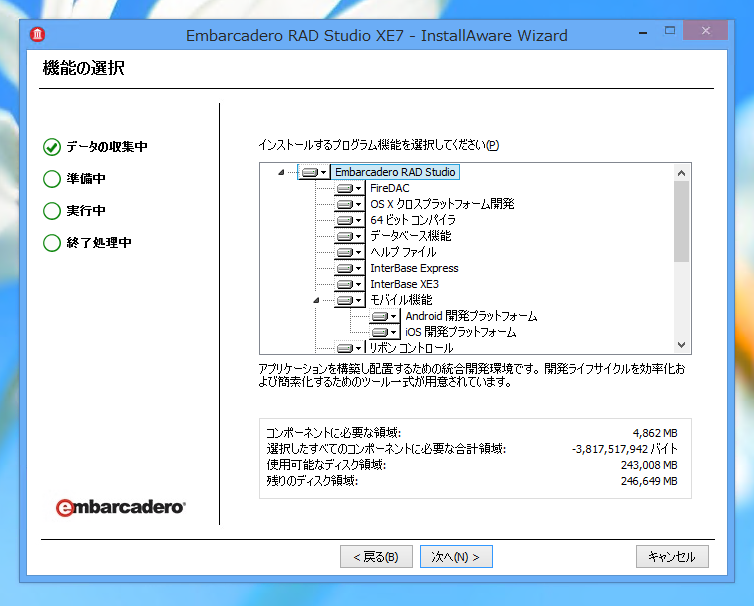The width and height of the screenshot is (754, 606).
Task: Collapse the モバイル機能 tree node
Action: pyautogui.click(x=316, y=300)
